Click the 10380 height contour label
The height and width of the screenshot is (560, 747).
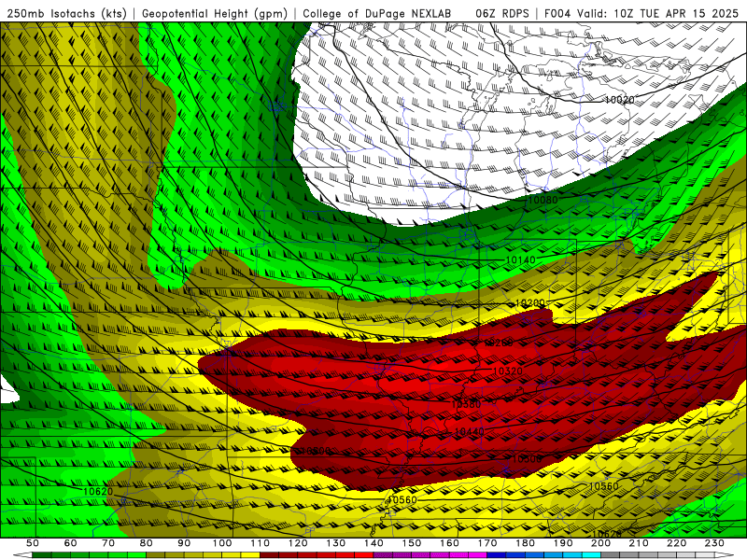coord(465,404)
